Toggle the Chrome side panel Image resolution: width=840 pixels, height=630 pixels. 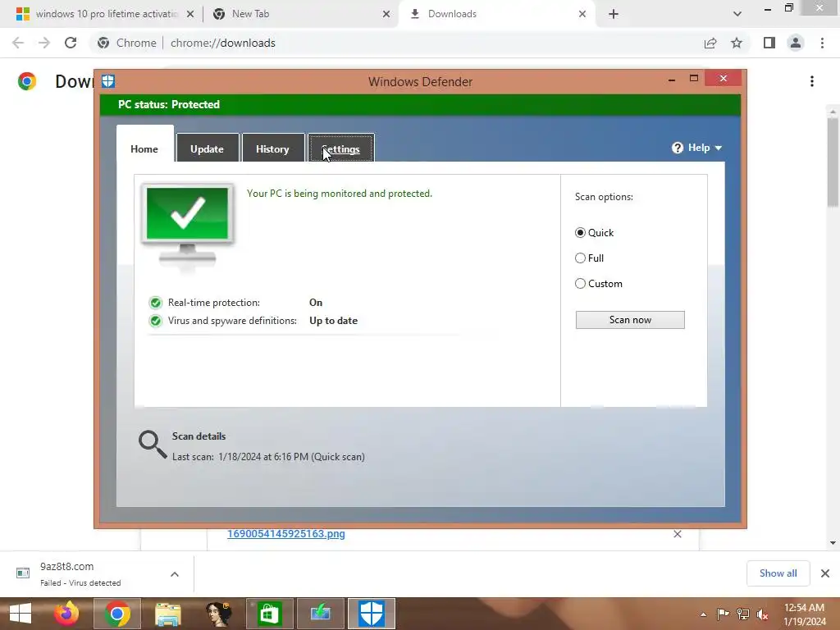(769, 43)
